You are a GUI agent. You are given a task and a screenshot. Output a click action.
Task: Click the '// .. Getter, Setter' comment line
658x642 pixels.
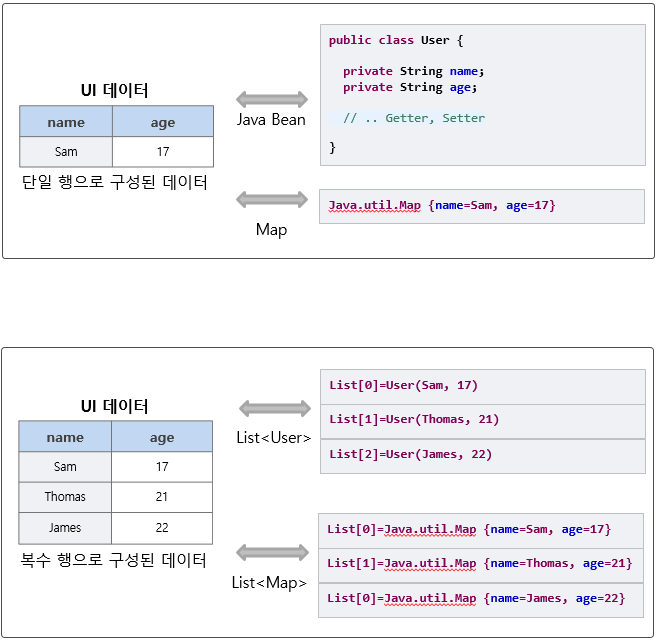413,118
